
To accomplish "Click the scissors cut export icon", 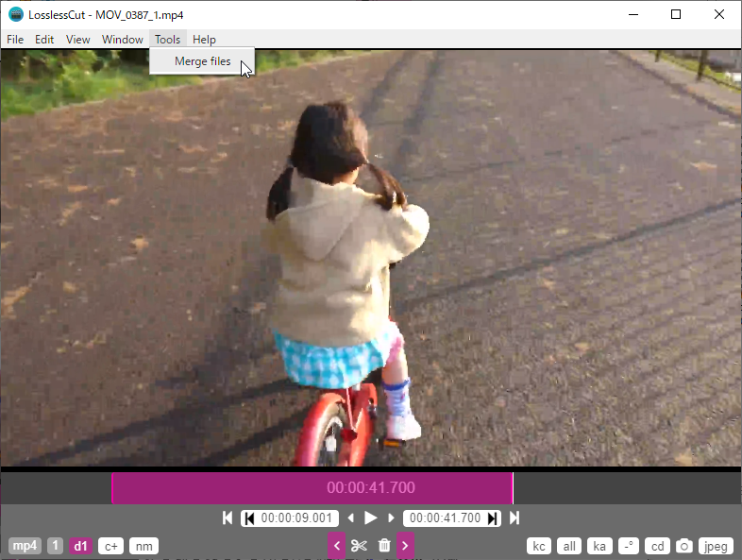I will (359, 545).
